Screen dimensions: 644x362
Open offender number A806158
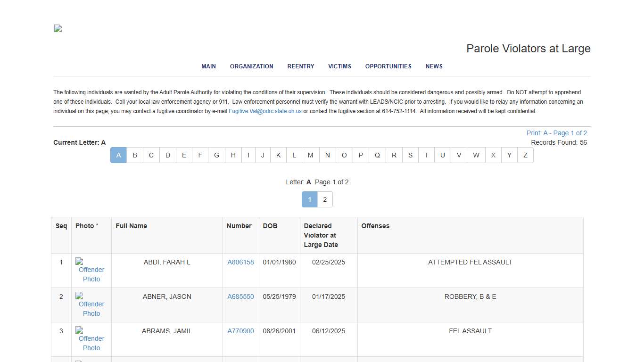(240, 262)
